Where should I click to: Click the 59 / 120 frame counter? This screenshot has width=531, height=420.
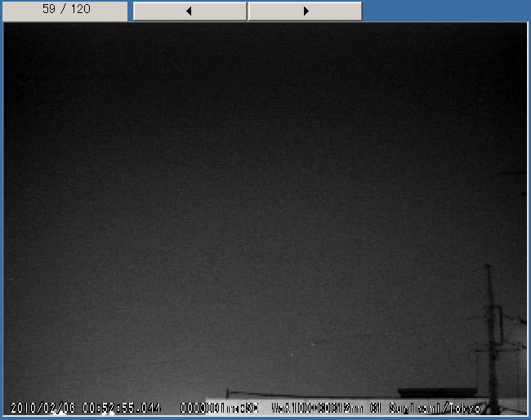(x=65, y=10)
